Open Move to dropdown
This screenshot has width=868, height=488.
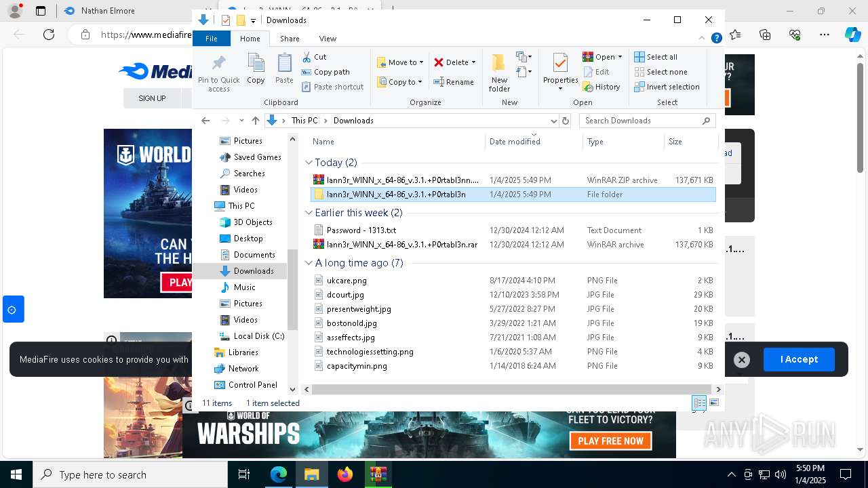(400, 62)
